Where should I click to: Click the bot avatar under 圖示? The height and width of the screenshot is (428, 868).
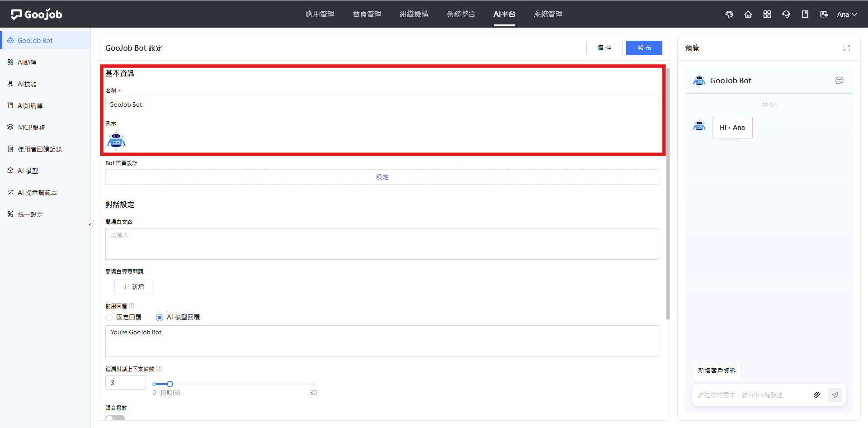click(x=116, y=139)
